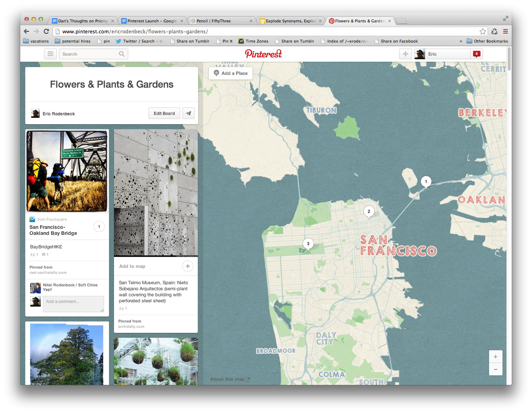
Task: Click the Foursquare source icon
Action: [x=32, y=219]
